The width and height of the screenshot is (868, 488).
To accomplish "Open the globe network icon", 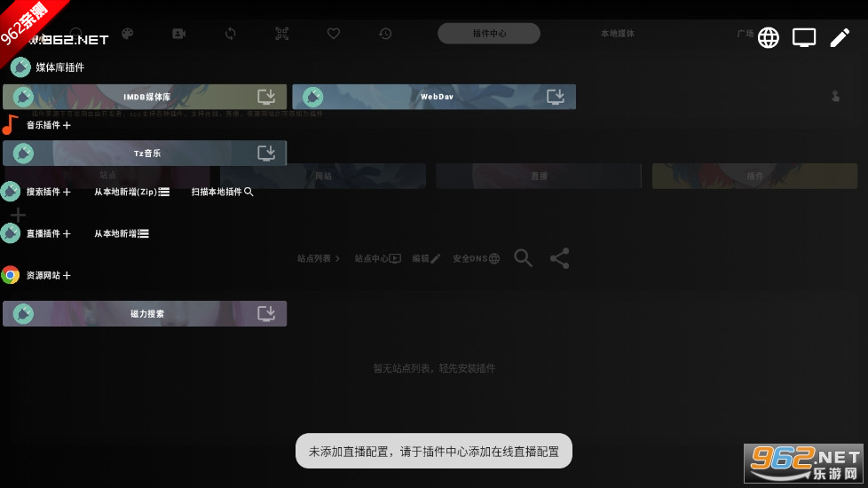I will 769,37.
